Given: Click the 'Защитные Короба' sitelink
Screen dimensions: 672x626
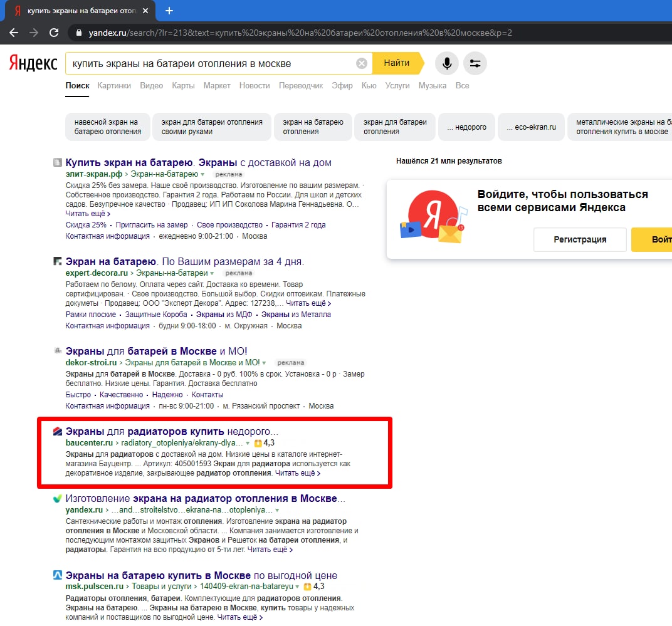Looking at the screenshot, I should pos(156,314).
